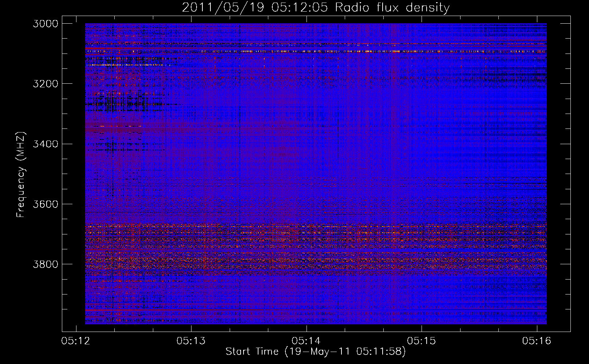
Task: Click the 3600 frequency axis label
Action: 46,204
